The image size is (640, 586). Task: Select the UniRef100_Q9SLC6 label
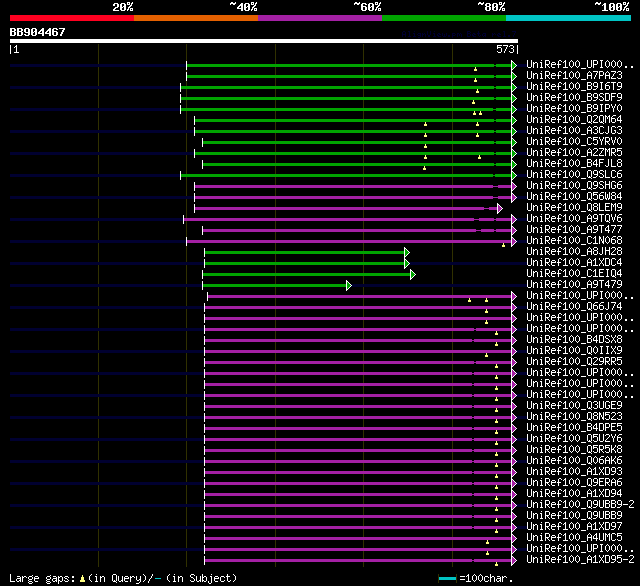(574, 175)
